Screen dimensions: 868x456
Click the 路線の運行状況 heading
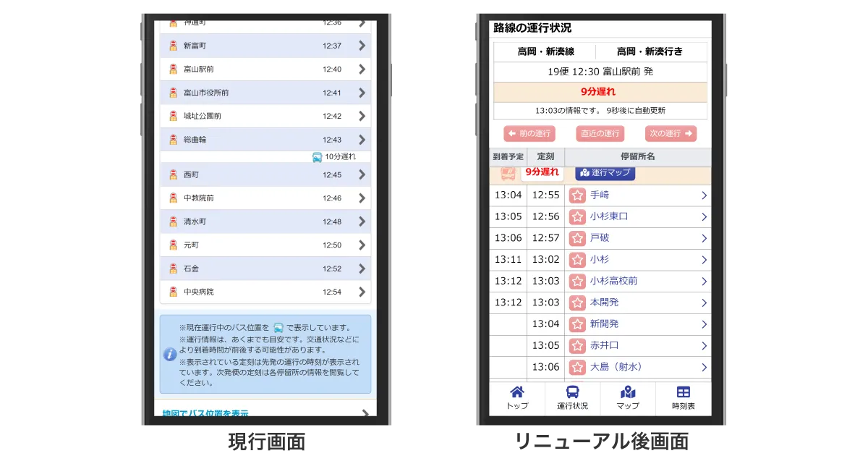pos(532,28)
